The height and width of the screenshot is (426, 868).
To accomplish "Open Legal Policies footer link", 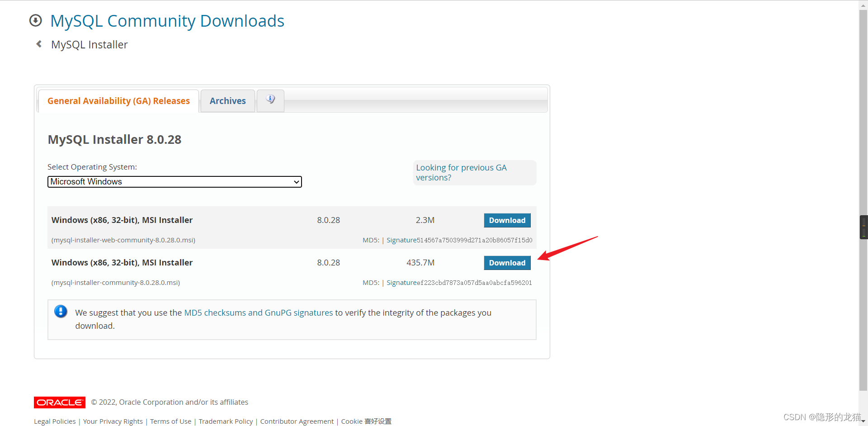I will pos(55,421).
